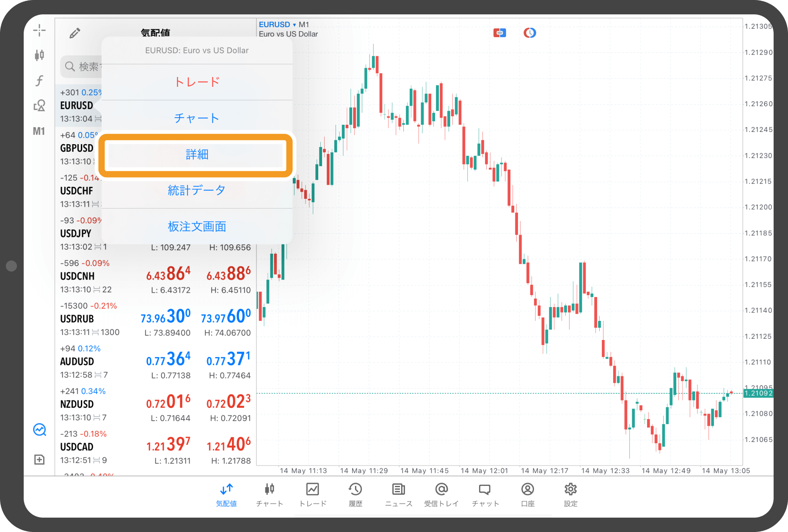The image size is (788, 532).
Task: Select the USDRUB quote row
Action: [x=155, y=319]
